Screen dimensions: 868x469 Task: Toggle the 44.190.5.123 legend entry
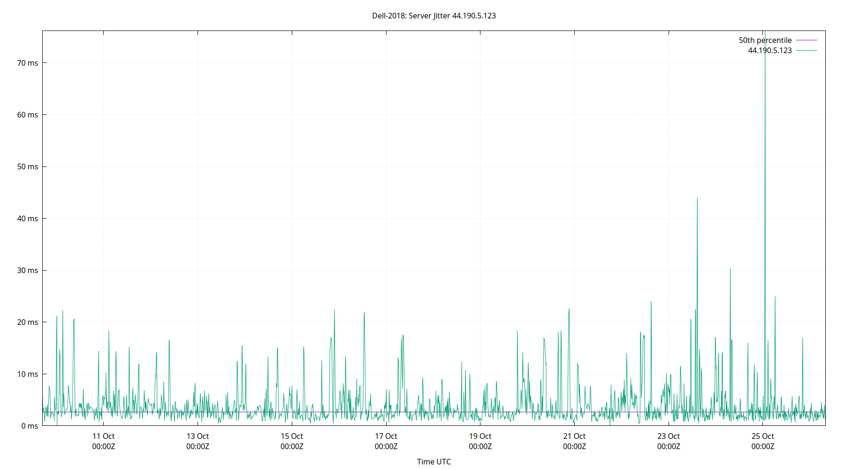click(769, 51)
